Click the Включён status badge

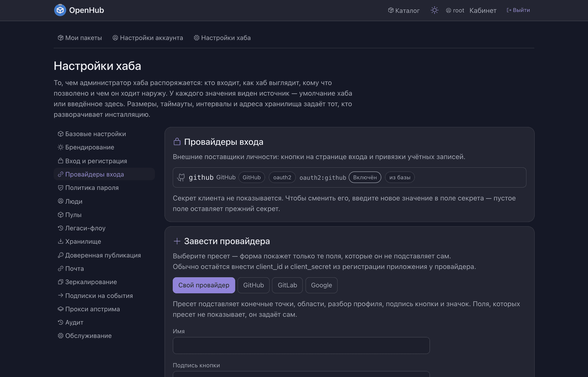pyautogui.click(x=365, y=177)
